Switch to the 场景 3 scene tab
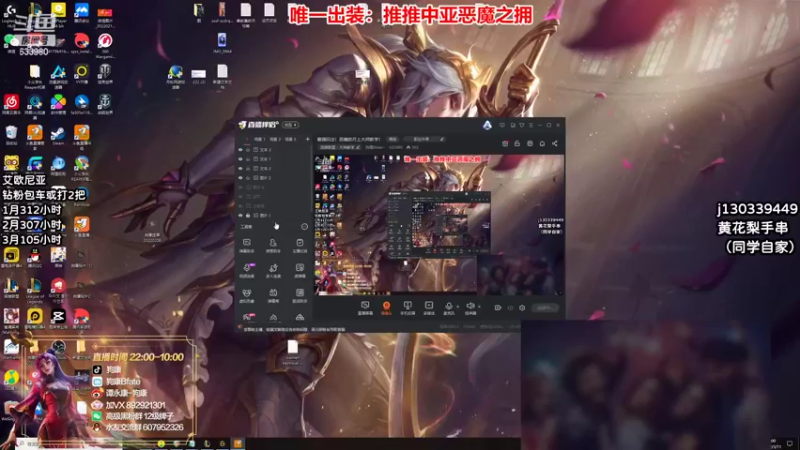This screenshot has width=800, height=450. [291, 139]
